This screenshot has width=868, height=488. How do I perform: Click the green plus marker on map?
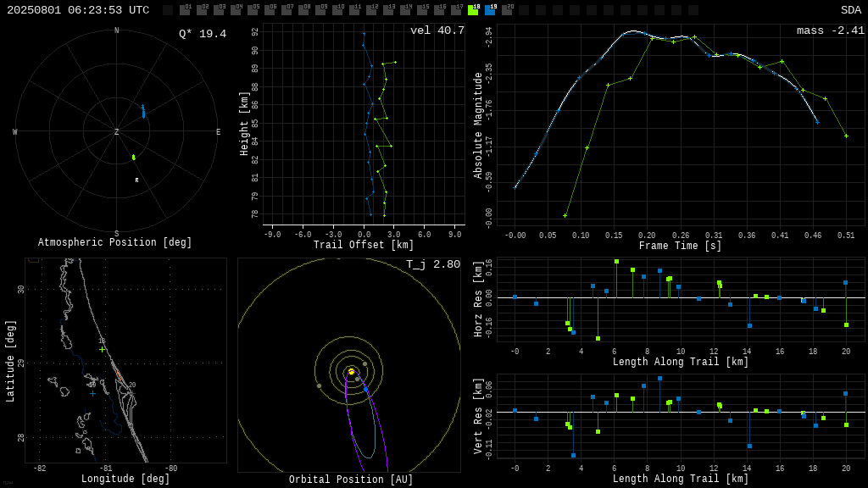click(102, 350)
